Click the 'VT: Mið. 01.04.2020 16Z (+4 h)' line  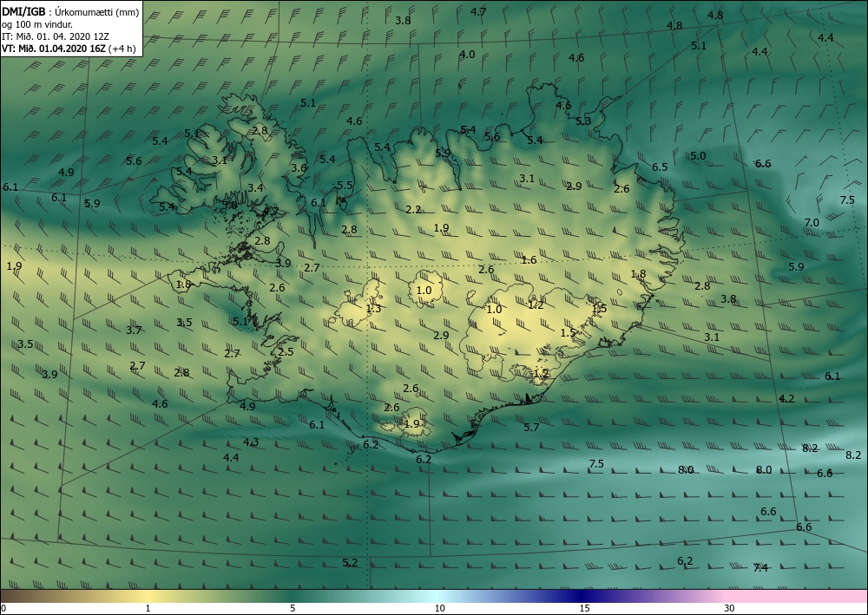[x=69, y=48]
